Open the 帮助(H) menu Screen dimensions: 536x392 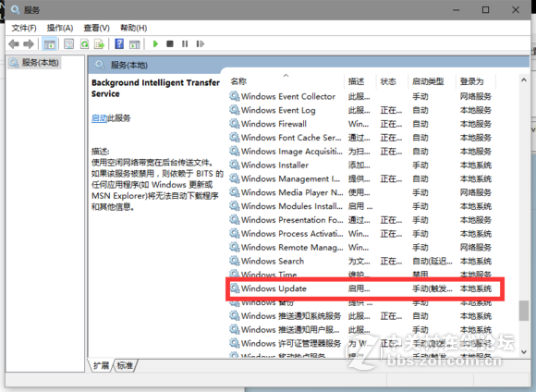(134, 28)
